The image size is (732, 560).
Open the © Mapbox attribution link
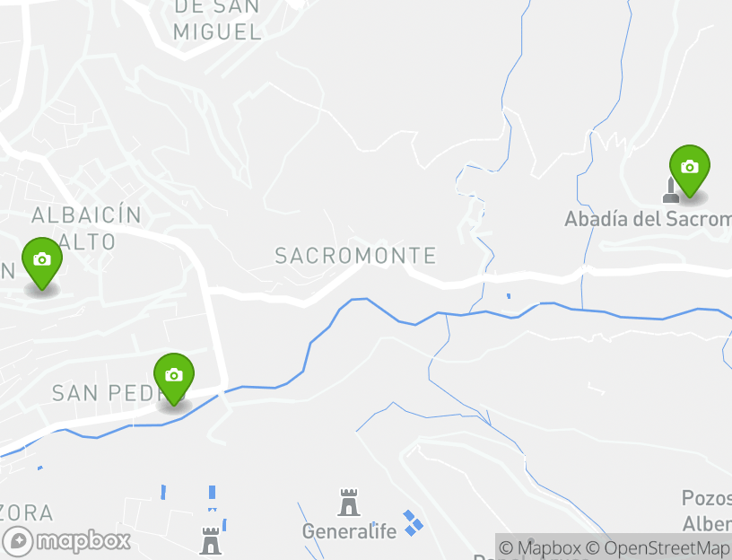(x=540, y=547)
